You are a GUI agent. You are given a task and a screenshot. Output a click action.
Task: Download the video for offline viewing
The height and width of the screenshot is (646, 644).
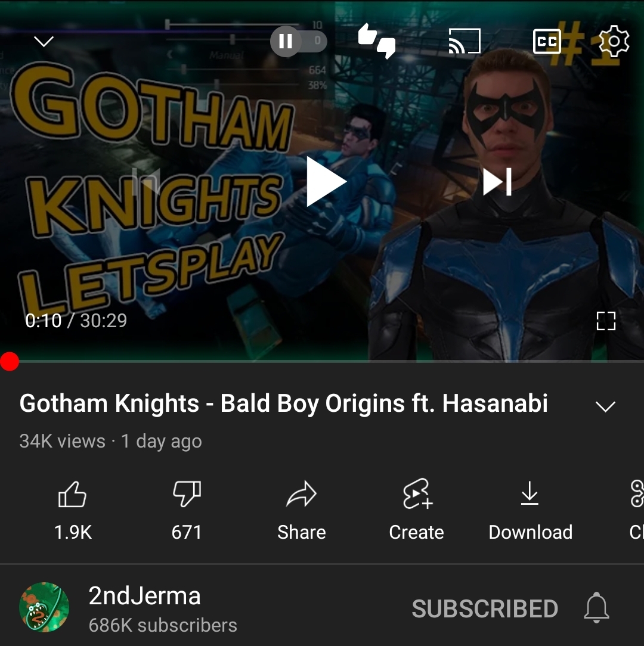tap(530, 510)
